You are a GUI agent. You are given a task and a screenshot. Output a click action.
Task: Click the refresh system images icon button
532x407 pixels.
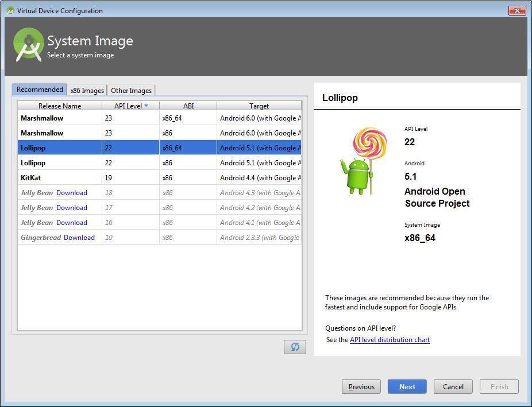[x=295, y=347]
